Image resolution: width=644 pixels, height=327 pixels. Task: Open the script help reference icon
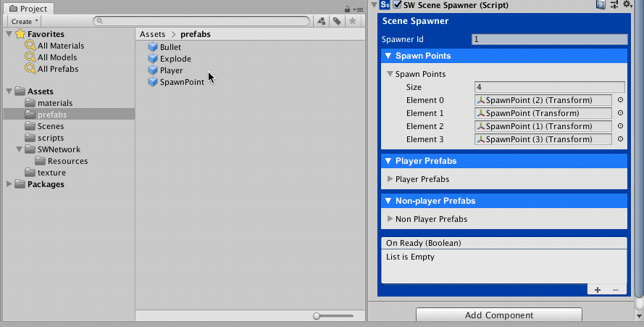pos(601,5)
